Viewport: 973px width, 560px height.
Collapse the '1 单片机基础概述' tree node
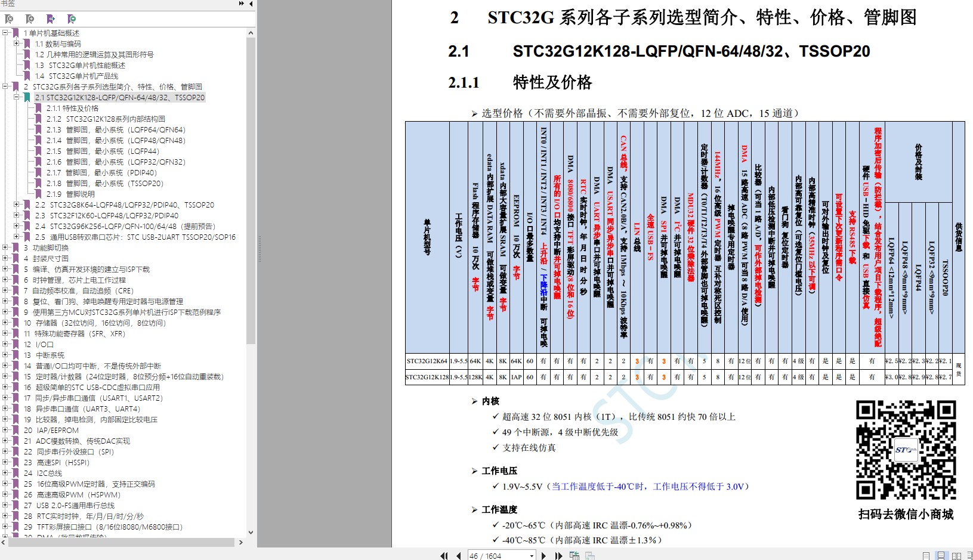pyautogui.click(x=5, y=33)
